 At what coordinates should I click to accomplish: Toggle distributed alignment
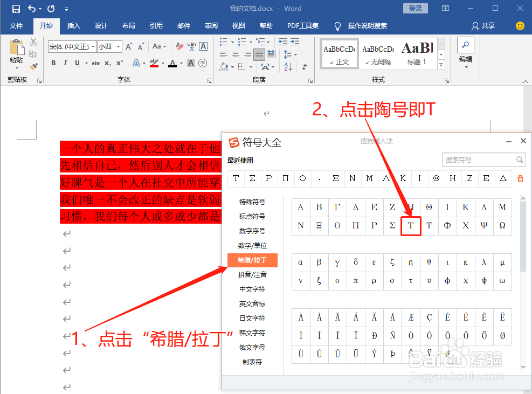(271, 54)
